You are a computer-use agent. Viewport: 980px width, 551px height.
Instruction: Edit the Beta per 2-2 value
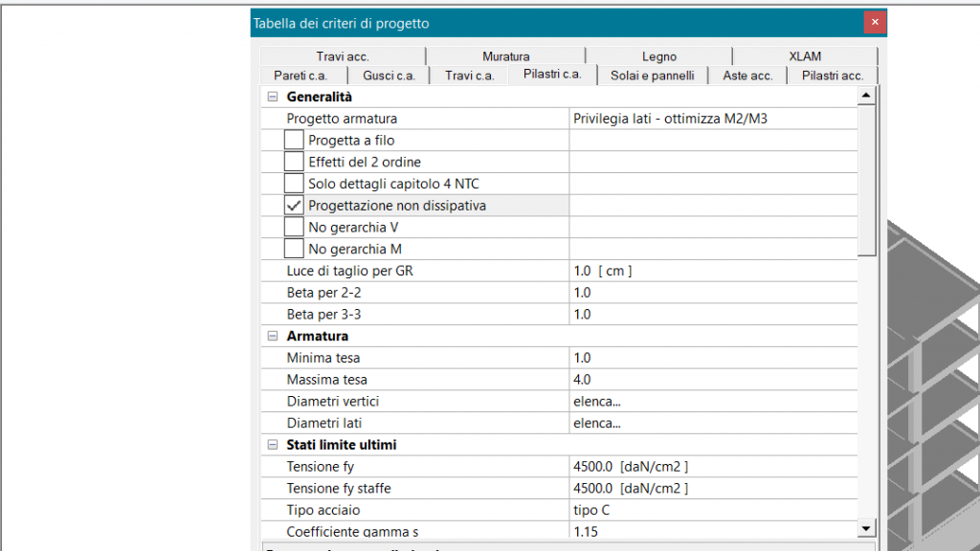coord(713,293)
